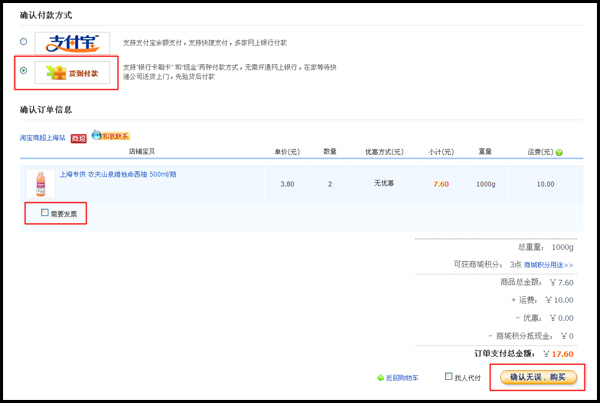This screenshot has width=600, height=403.
Task: Open the 商城积分用途>> link
Action: 548,265
